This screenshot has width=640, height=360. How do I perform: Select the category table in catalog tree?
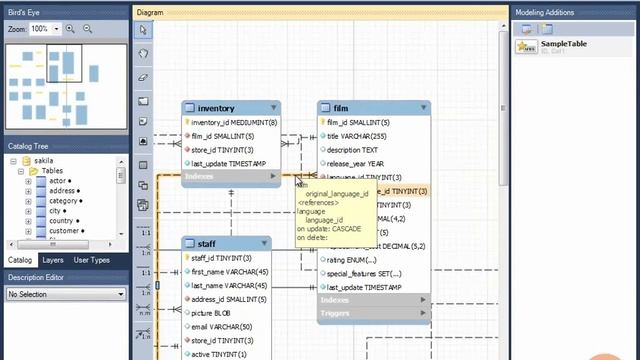63,201
